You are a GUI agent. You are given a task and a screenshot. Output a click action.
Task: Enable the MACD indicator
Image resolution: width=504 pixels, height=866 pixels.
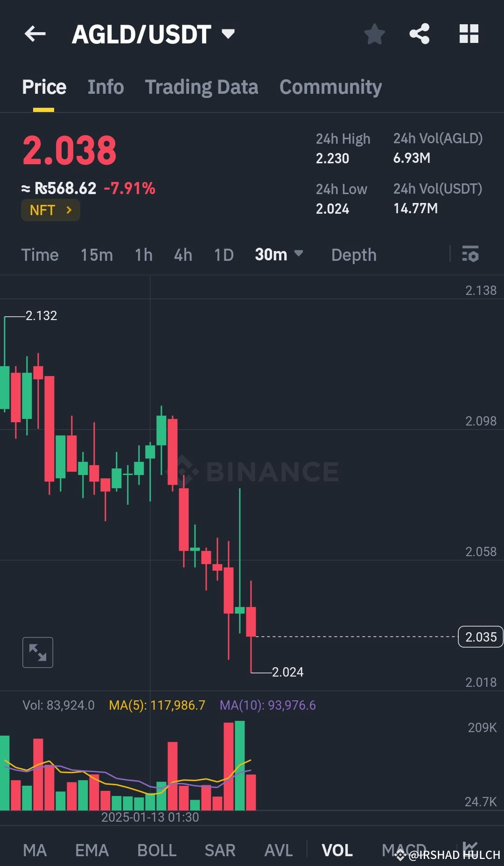(x=404, y=850)
